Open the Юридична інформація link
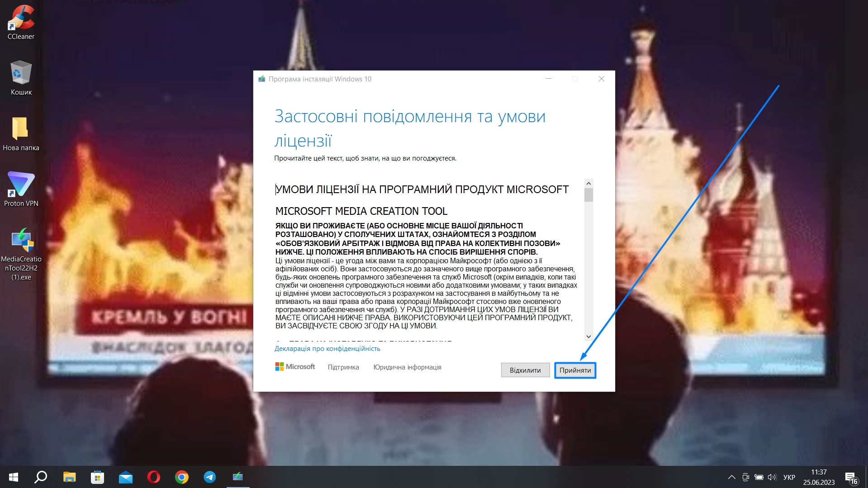The image size is (868, 488). 407,367
